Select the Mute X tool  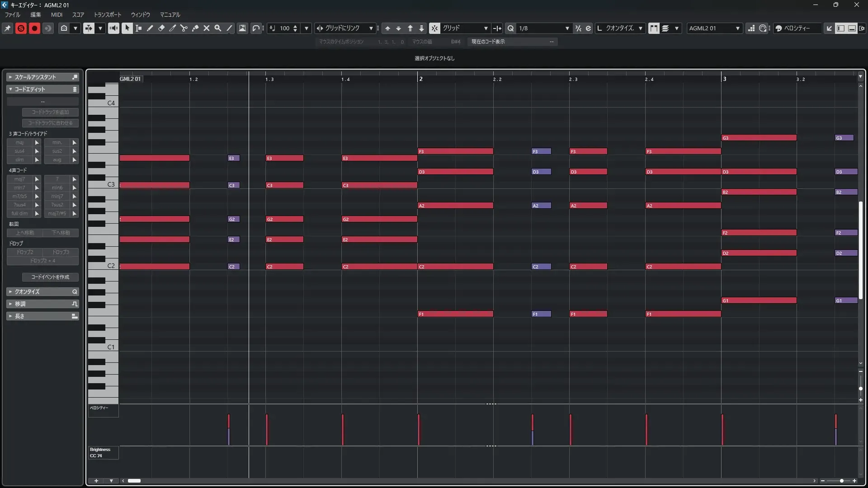[207, 28]
